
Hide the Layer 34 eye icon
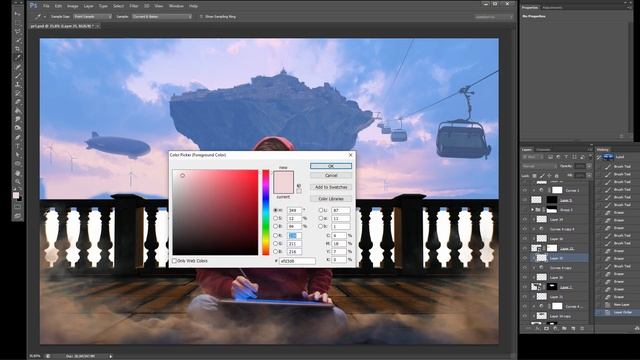click(x=525, y=220)
